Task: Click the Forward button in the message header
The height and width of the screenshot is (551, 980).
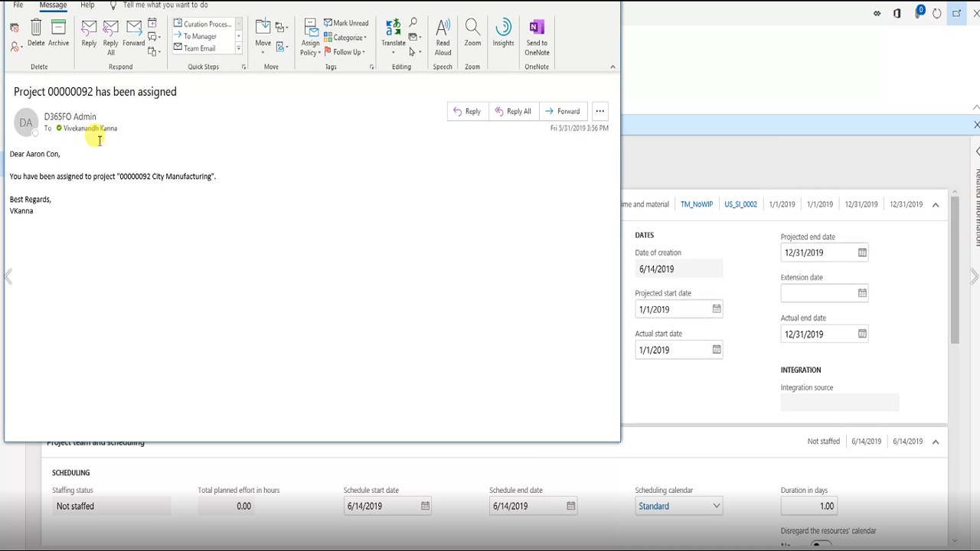Action: (563, 111)
